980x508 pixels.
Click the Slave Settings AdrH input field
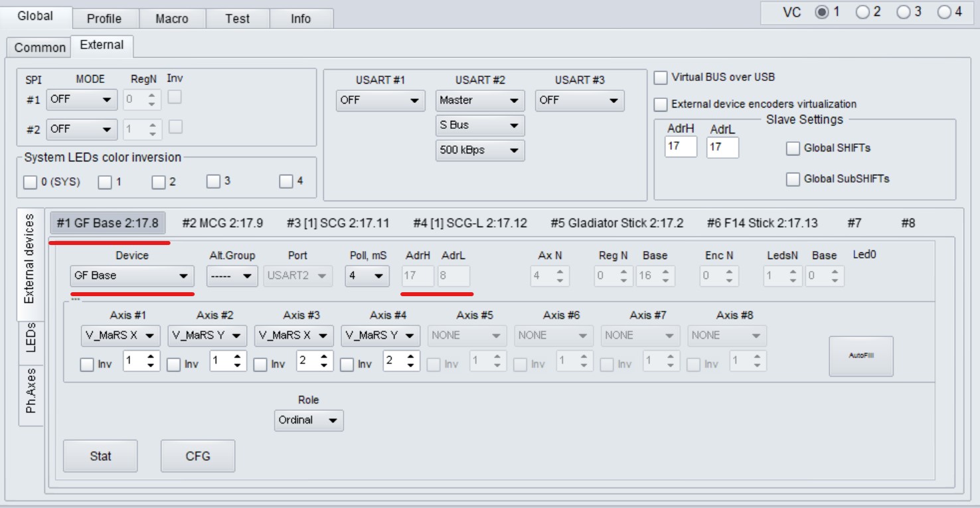point(681,147)
